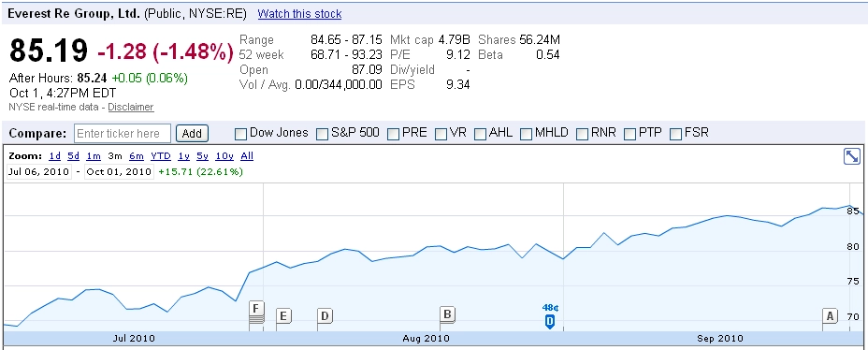Viewport: 868px width, 350px height.
Task: Click the After Hours price 85.24
Action: click(92, 78)
